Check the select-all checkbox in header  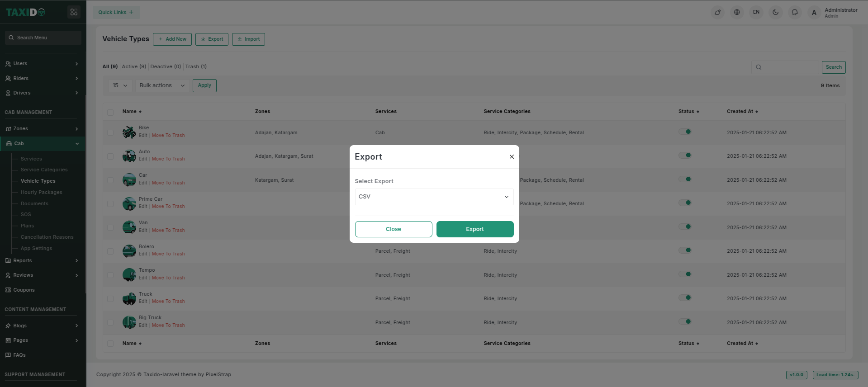110,112
